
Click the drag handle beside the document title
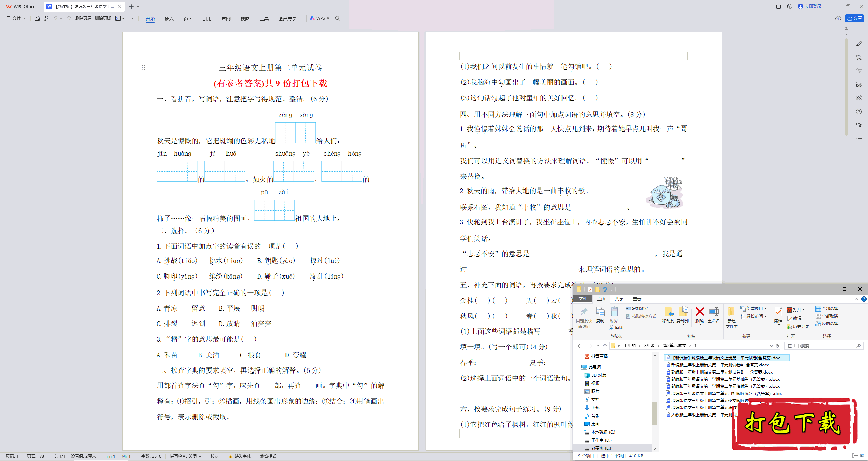coord(144,67)
